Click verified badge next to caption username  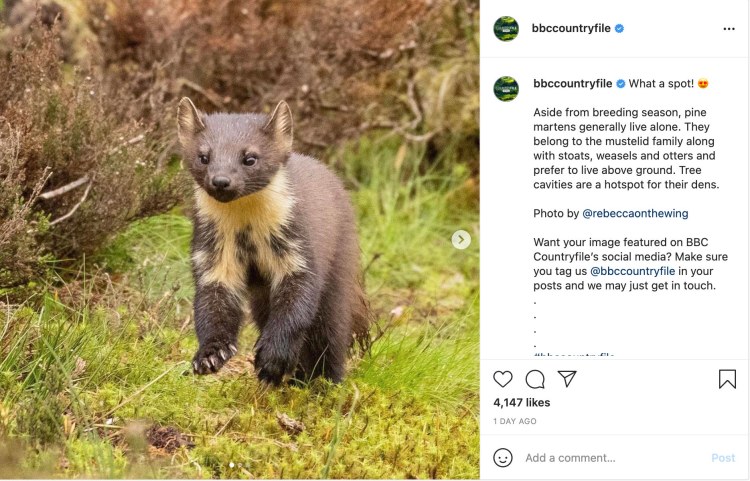tap(621, 83)
